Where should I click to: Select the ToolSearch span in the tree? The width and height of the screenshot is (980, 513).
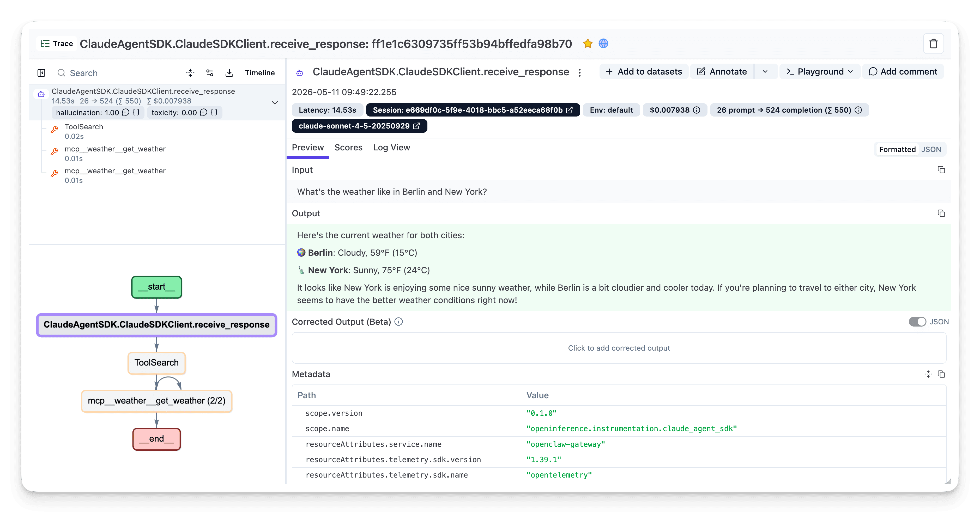[x=84, y=131]
